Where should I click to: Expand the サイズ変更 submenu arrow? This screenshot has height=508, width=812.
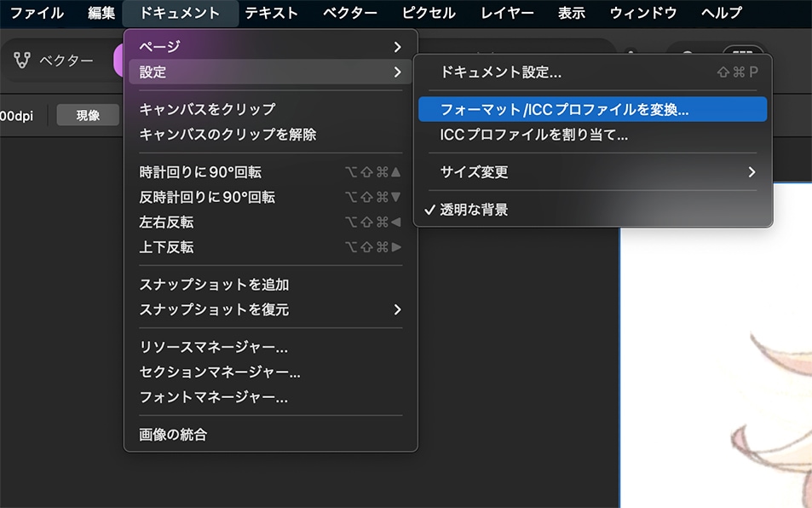tap(751, 172)
